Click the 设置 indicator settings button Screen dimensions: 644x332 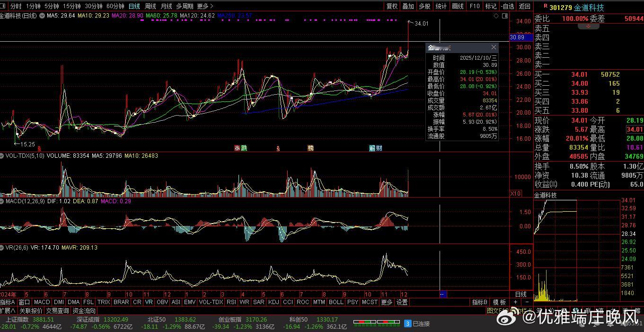402,302
